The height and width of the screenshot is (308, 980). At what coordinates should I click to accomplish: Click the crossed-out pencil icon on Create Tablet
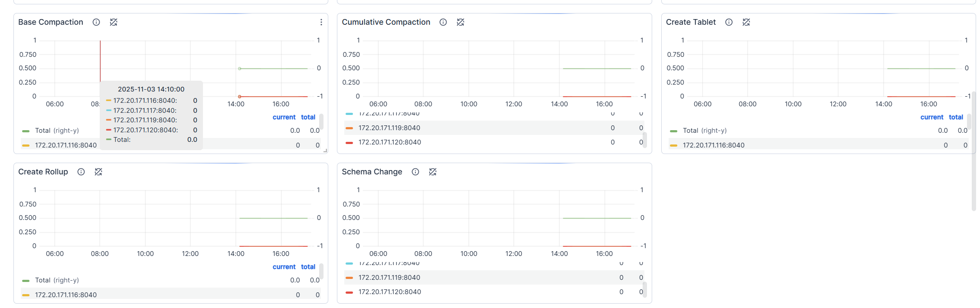pos(746,22)
